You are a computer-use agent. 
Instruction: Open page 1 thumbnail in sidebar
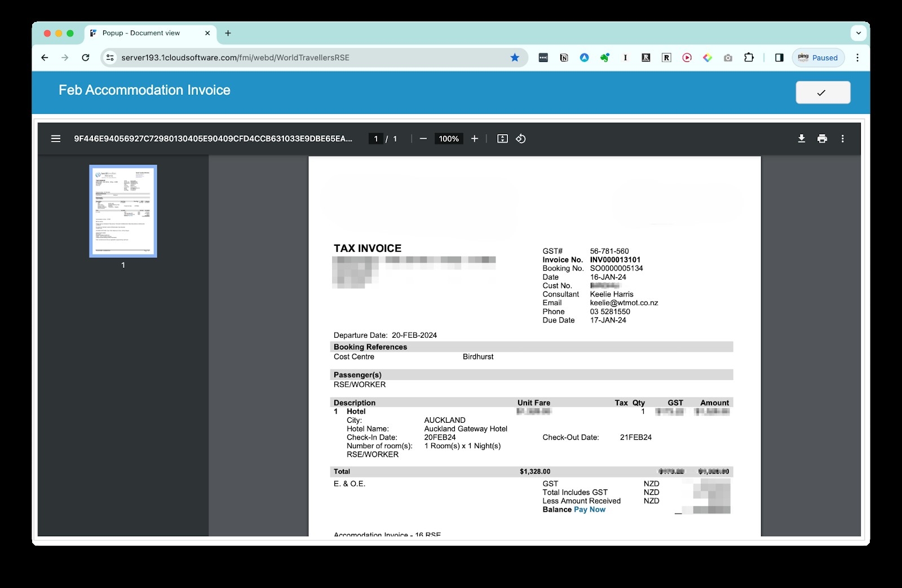click(123, 211)
